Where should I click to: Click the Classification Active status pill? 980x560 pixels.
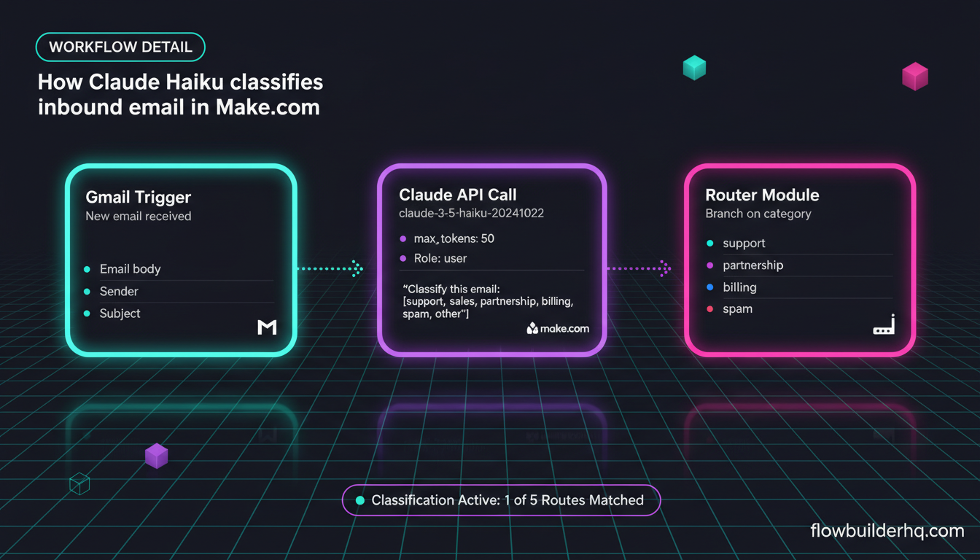(x=501, y=500)
